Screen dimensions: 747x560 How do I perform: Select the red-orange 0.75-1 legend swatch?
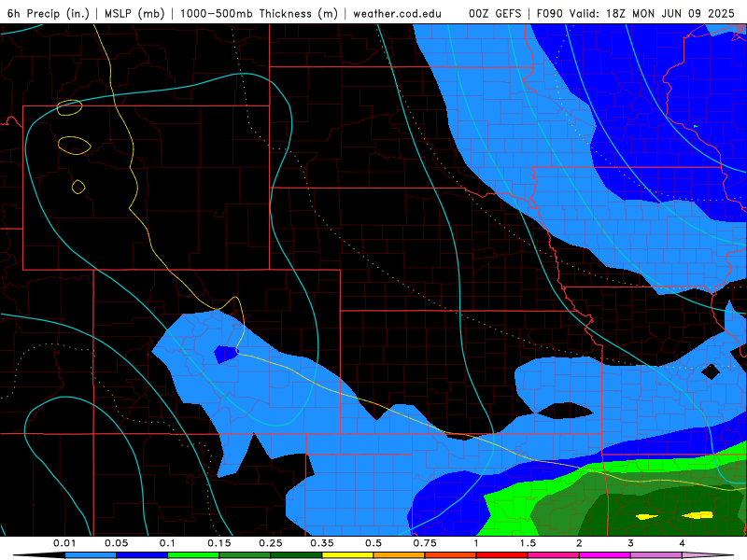click(451, 555)
